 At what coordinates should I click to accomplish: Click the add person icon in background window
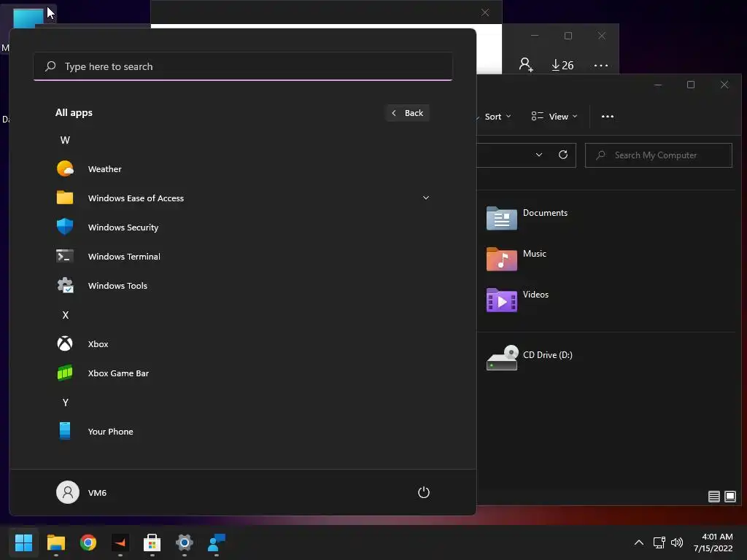pyautogui.click(x=526, y=65)
